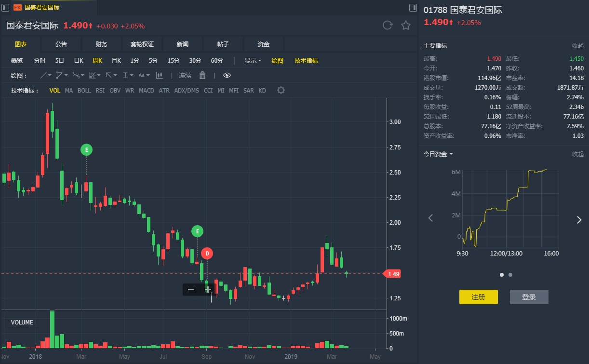The image size is (589, 364).
Task: Open indicator settings gear icon
Action: [x=281, y=90]
